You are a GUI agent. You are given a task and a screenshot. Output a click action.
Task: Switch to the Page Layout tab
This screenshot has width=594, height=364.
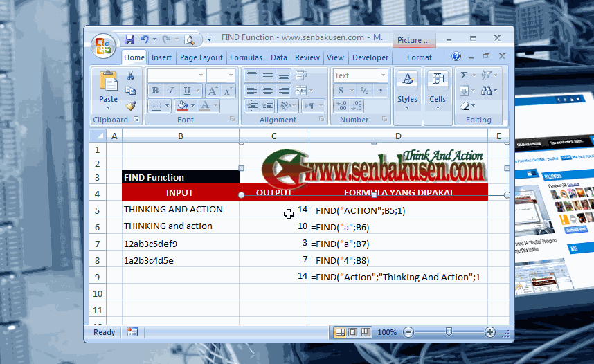pyautogui.click(x=201, y=57)
